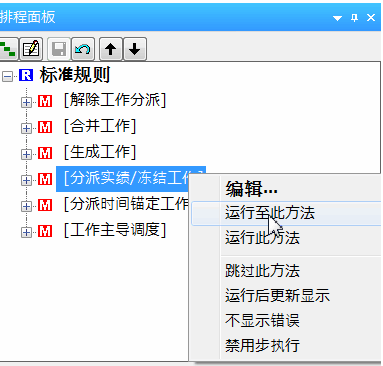Pin the 排程面板 panel
383x366 pixels.
[x=354, y=18]
